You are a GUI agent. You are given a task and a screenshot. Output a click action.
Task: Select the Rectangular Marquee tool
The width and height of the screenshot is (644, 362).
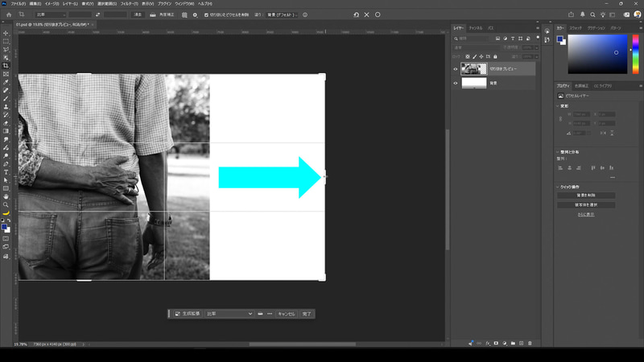[6, 42]
